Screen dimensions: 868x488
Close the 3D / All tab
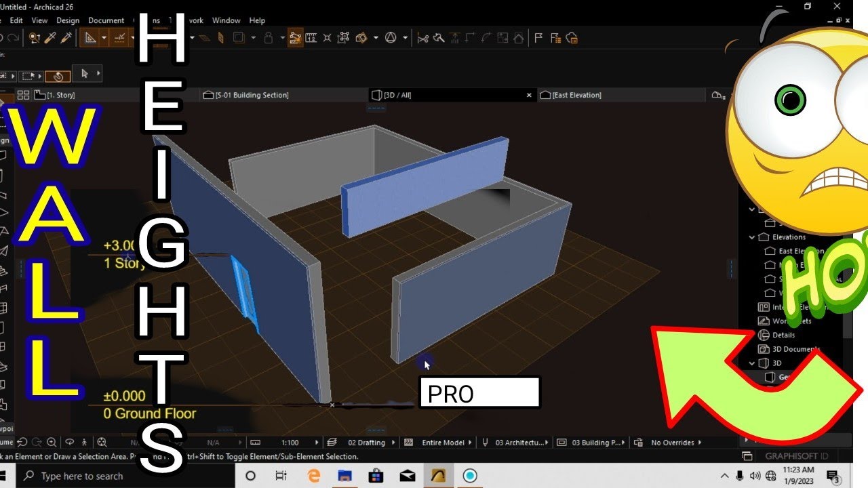tap(530, 96)
